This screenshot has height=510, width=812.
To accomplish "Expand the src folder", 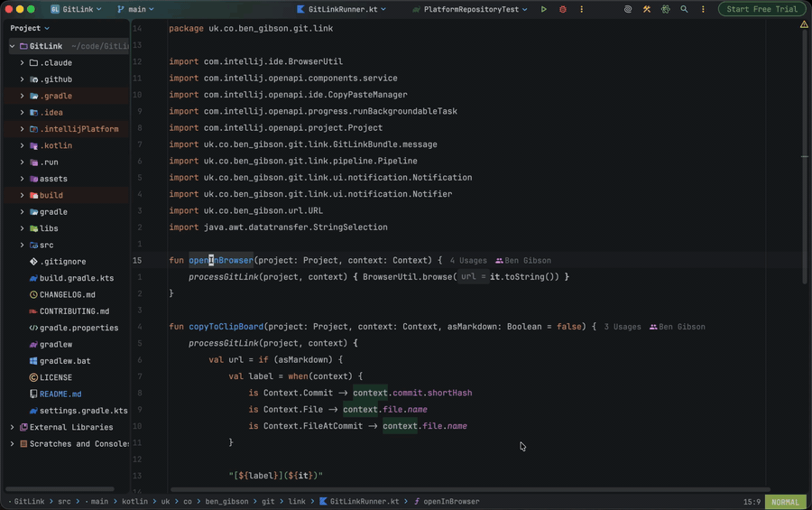I will pos(22,246).
